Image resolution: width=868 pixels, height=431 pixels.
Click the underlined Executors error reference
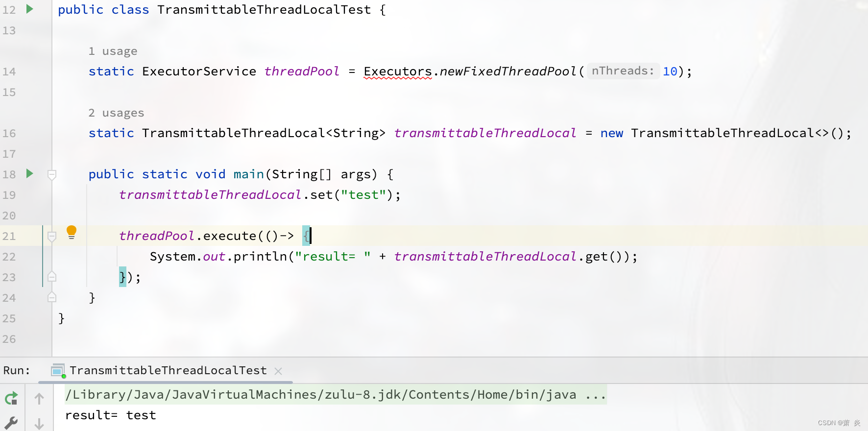tap(398, 72)
